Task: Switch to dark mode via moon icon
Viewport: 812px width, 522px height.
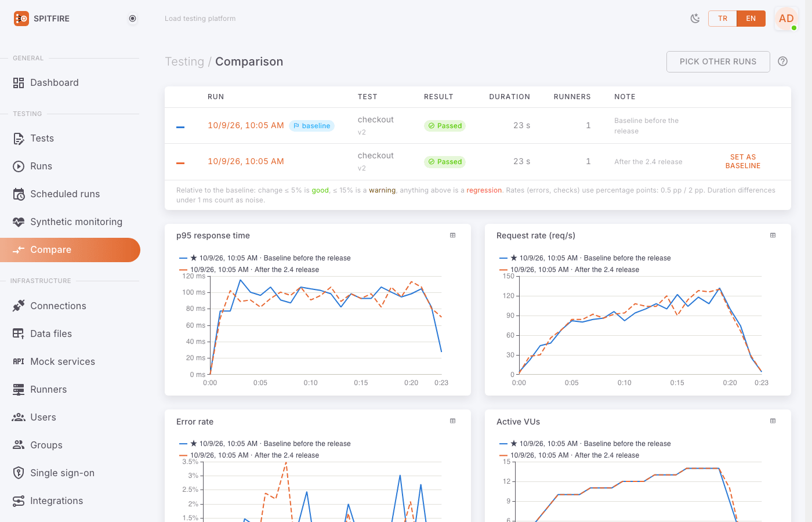Action: 695,19
